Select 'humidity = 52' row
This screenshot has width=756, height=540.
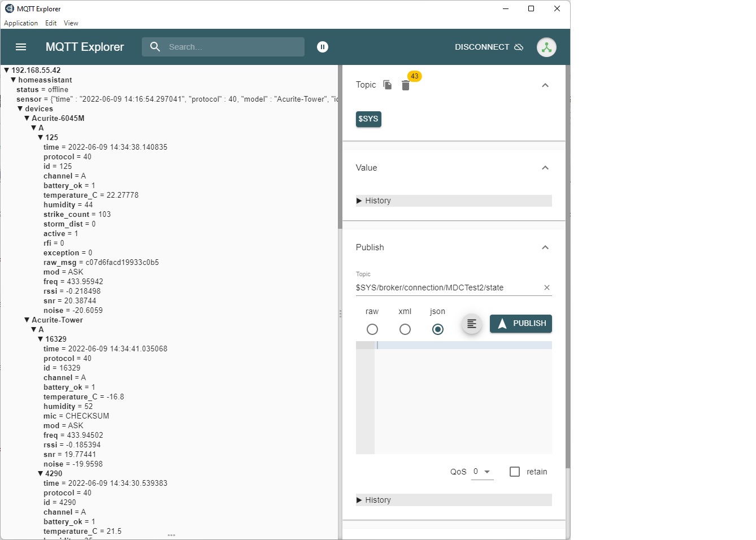[x=68, y=406]
